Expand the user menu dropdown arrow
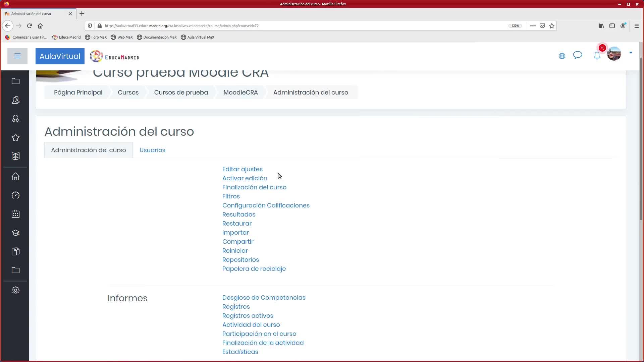644x362 pixels. pyautogui.click(x=631, y=53)
